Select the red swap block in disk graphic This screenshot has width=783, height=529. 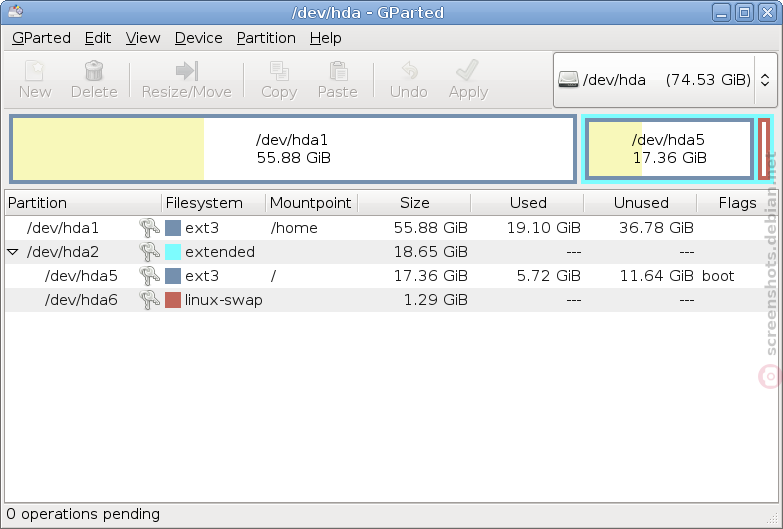pyautogui.click(x=764, y=149)
